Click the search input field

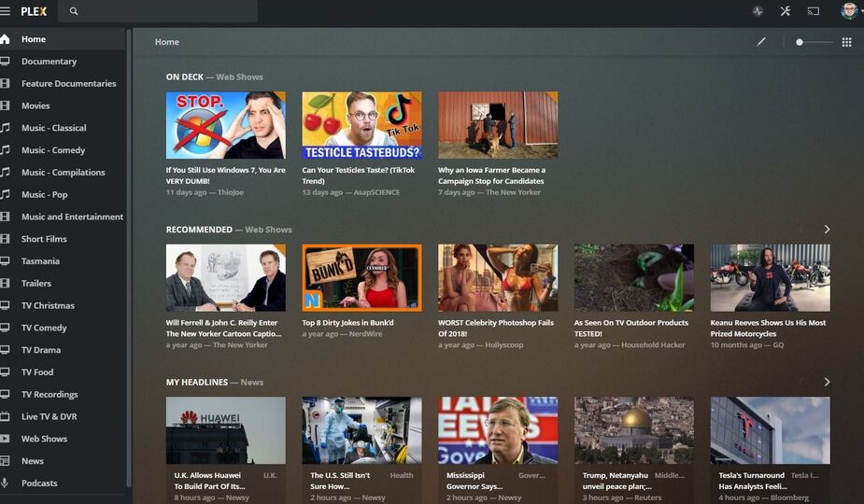[158, 11]
